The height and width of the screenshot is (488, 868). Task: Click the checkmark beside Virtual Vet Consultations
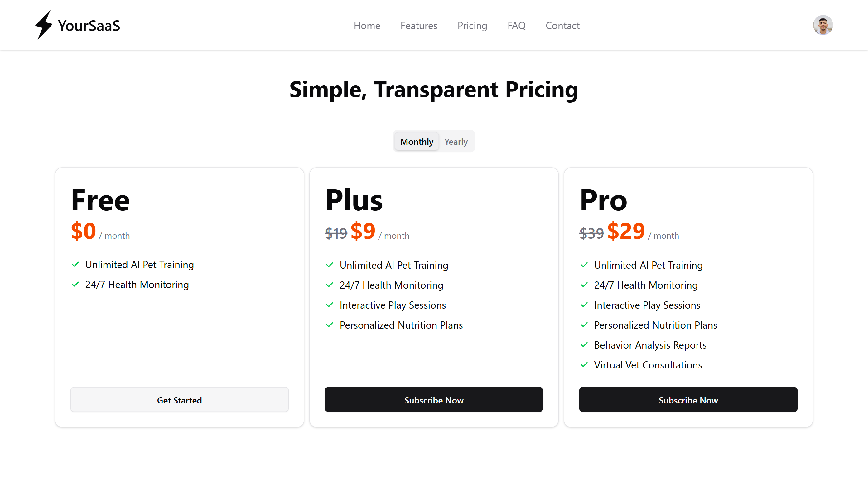584,365
